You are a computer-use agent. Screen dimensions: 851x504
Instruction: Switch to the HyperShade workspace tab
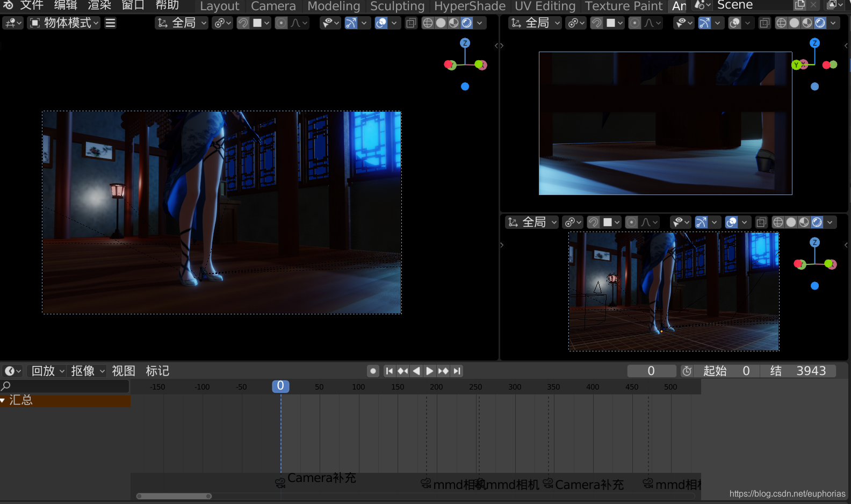[470, 6]
